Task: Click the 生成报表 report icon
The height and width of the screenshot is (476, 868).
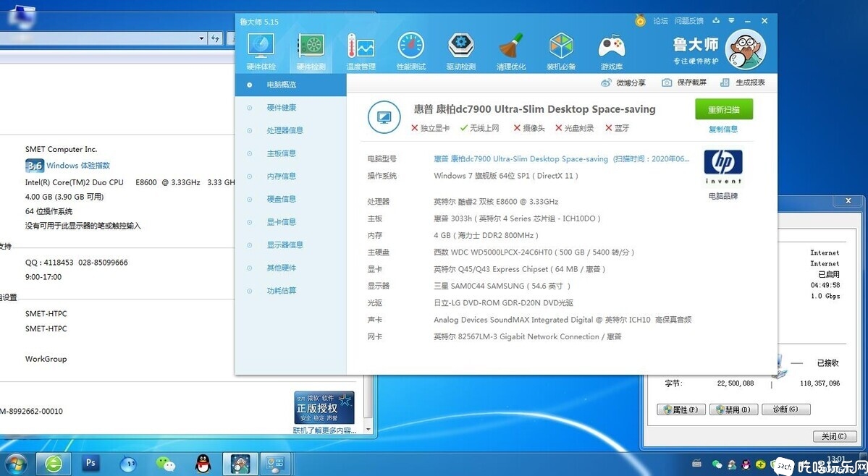Action: click(725, 82)
